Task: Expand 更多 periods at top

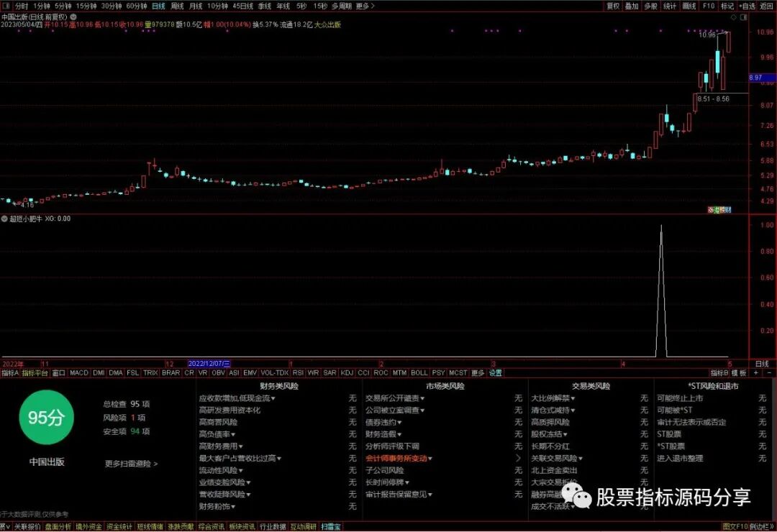Action: click(x=365, y=6)
